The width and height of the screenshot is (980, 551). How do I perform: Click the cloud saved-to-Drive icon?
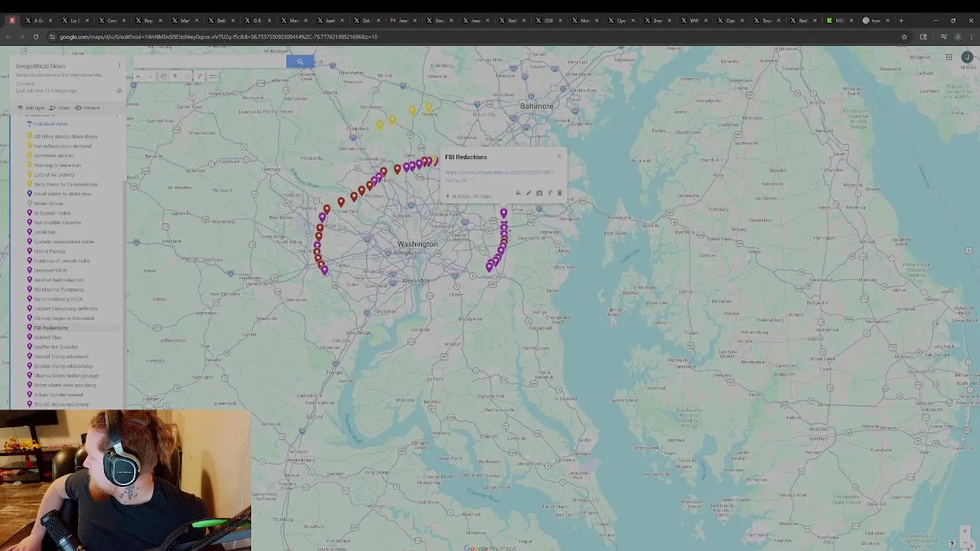(x=119, y=90)
